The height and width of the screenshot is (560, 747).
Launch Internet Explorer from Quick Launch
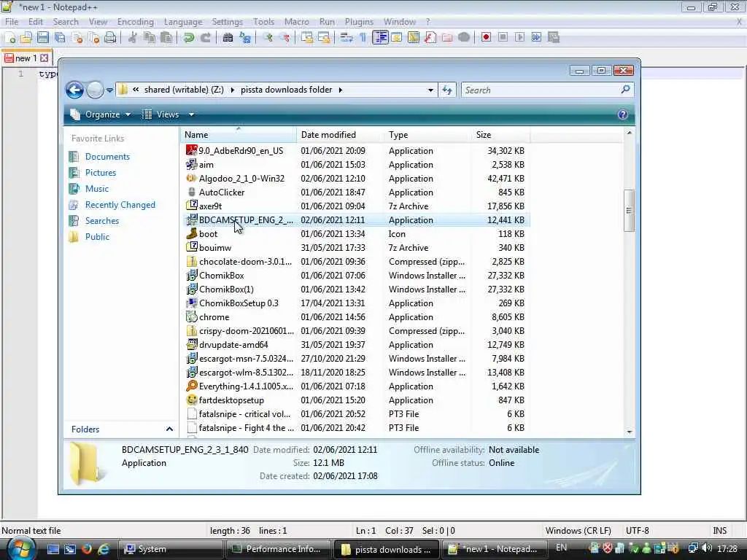(102, 549)
